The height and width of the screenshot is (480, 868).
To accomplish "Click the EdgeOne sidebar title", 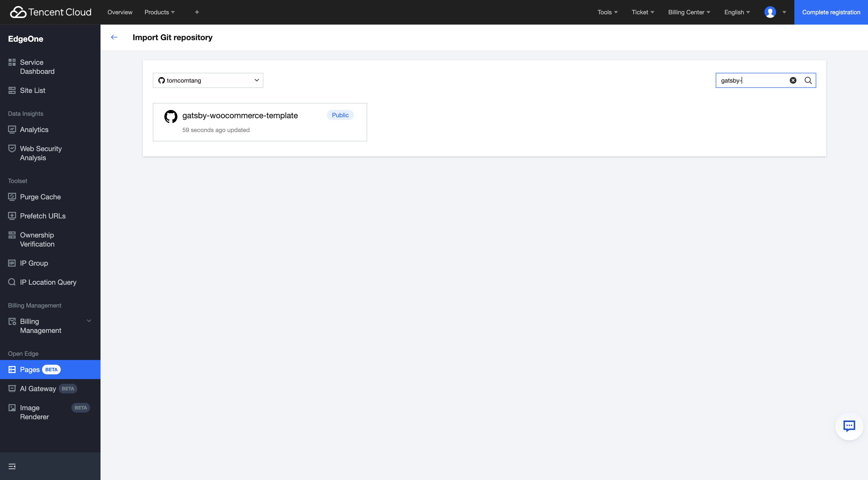I will 26,39.
